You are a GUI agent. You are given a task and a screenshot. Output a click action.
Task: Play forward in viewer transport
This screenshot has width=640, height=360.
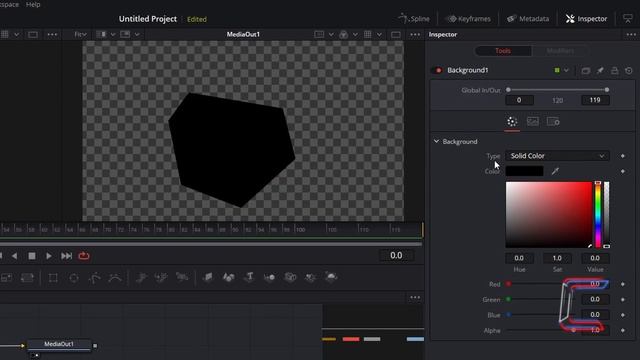(49, 256)
